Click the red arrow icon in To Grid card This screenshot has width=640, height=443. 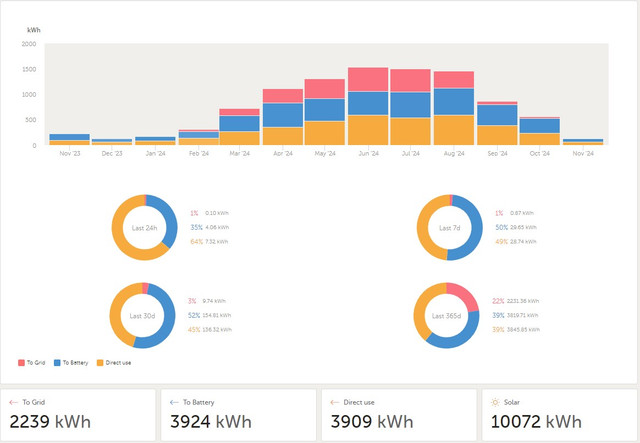tap(13, 402)
